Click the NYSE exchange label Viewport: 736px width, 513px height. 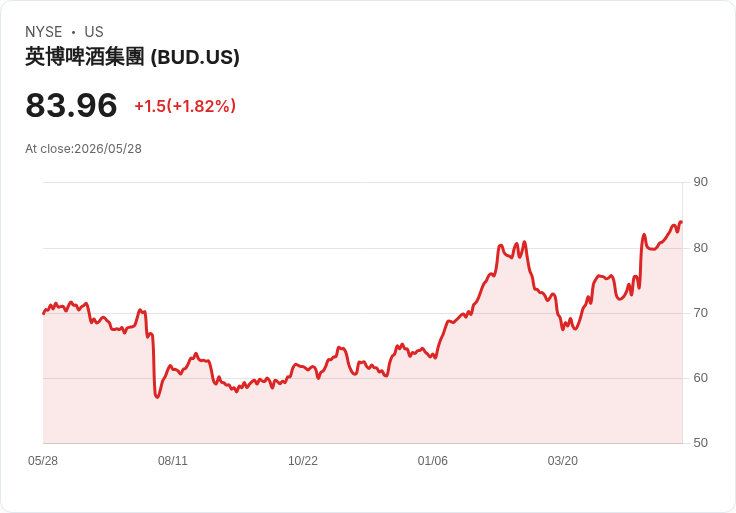click(44, 32)
